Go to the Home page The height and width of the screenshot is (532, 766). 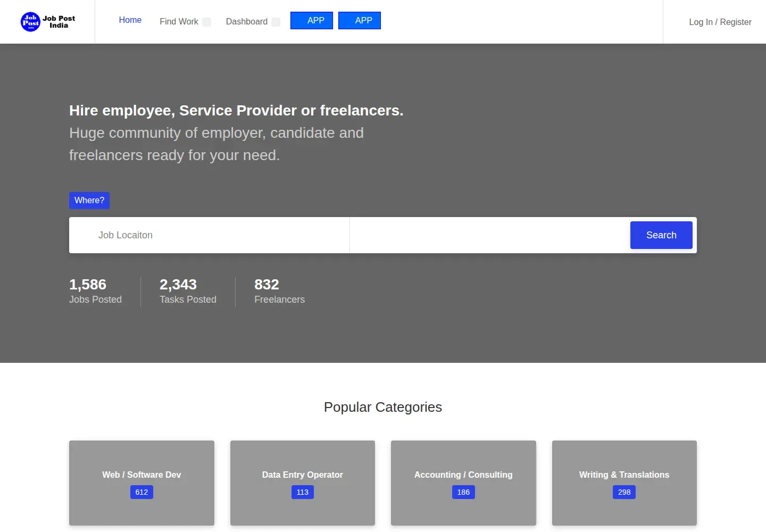130,20
